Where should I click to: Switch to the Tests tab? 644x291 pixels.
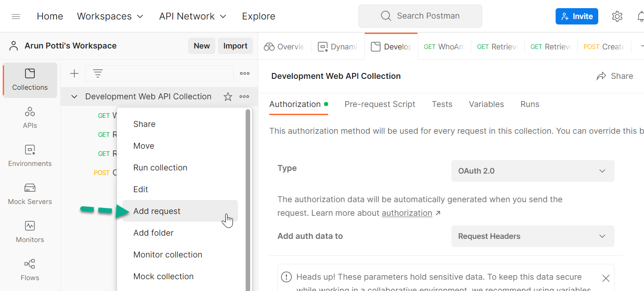[x=442, y=104]
